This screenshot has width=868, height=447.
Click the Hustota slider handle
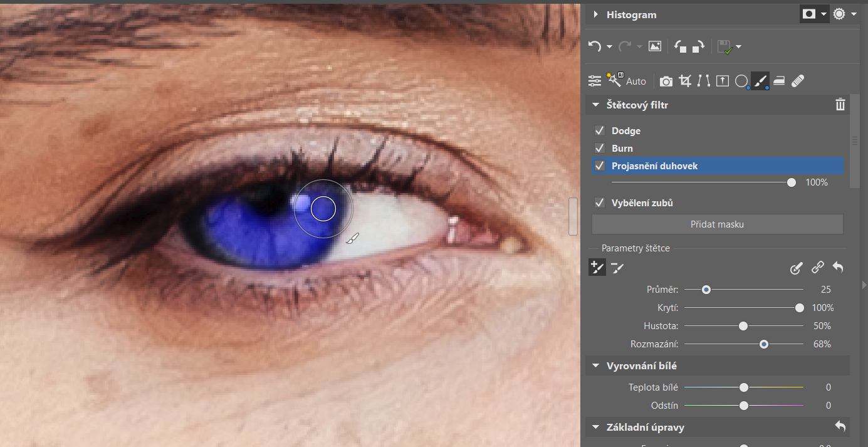coord(743,326)
